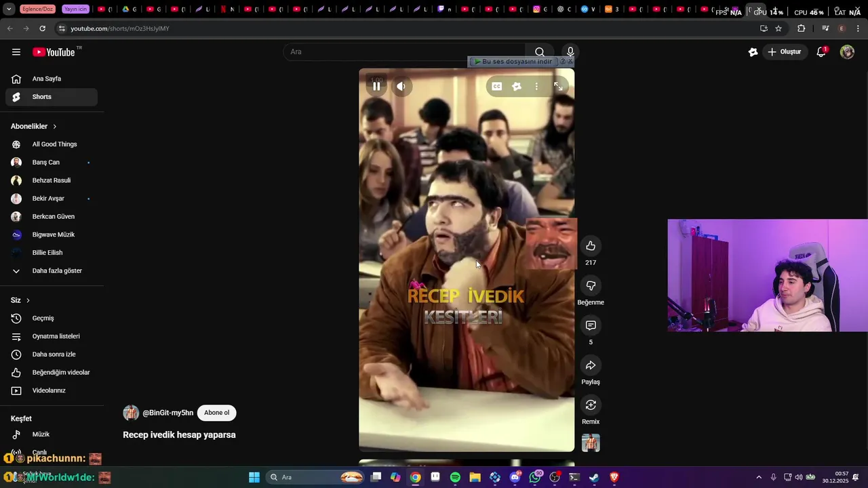This screenshot has height=488, width=868.
Task: Go to Ana Sayfa
Action: point(52,79)
